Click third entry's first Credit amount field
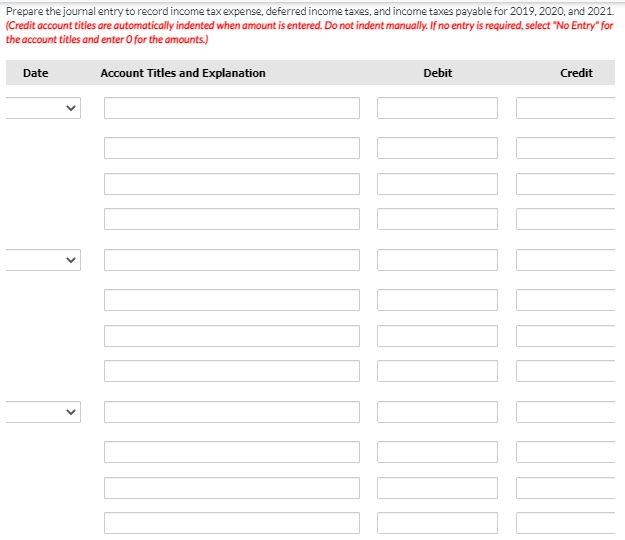625x540 pixels. click(x=566, y=412)
